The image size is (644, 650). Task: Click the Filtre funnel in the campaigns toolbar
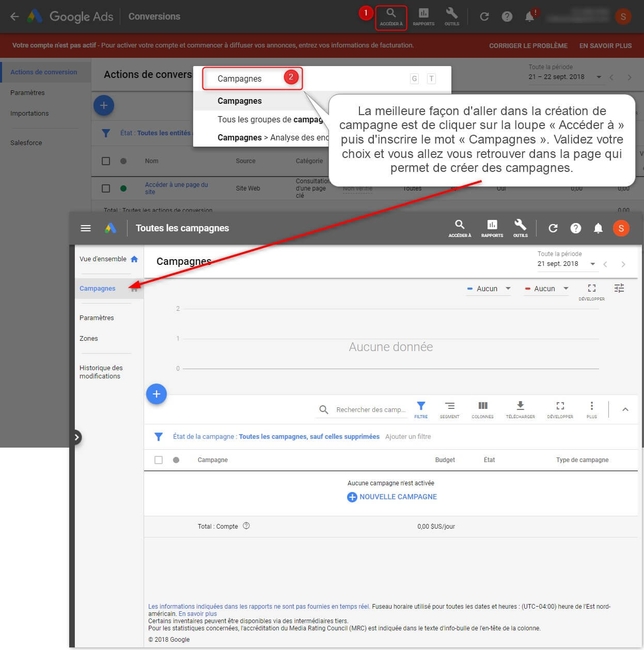(421, 409)
